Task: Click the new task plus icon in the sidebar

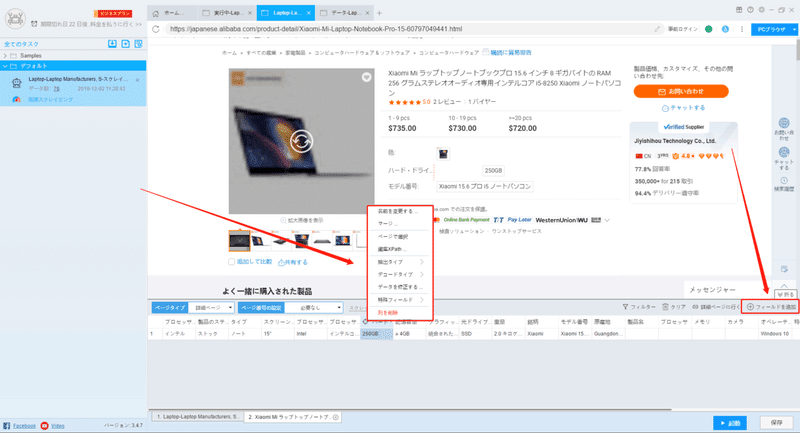Action: (126, 44)
